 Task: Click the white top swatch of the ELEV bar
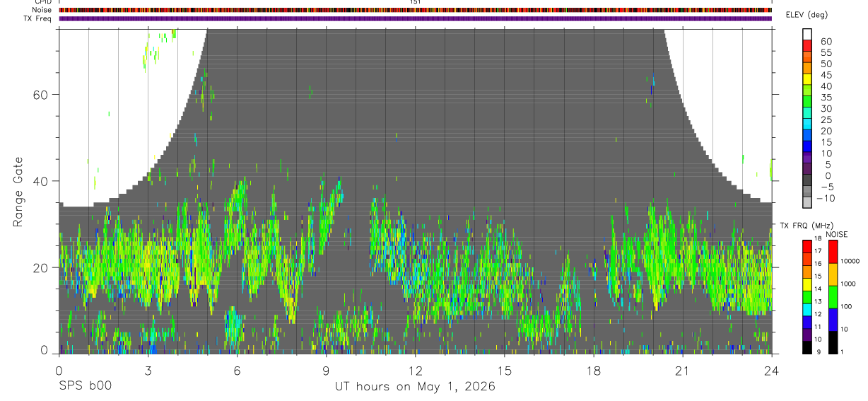pos(807,33)
